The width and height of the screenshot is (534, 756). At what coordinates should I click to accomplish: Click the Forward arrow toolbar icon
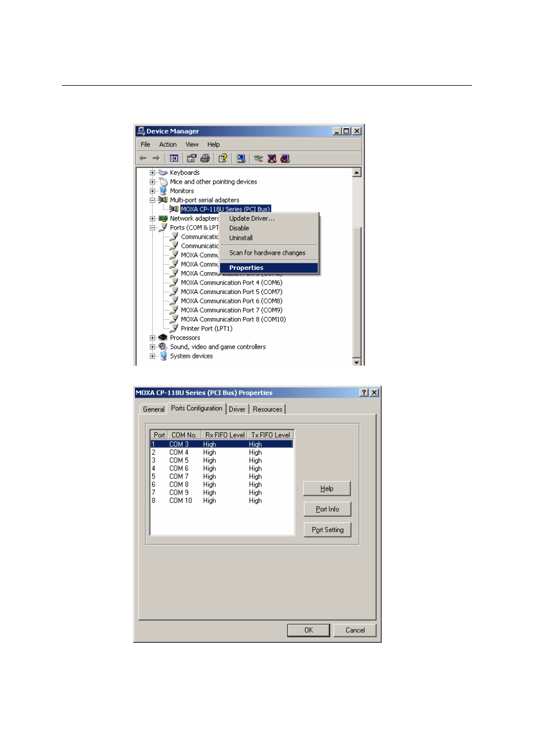click(156, 158)
